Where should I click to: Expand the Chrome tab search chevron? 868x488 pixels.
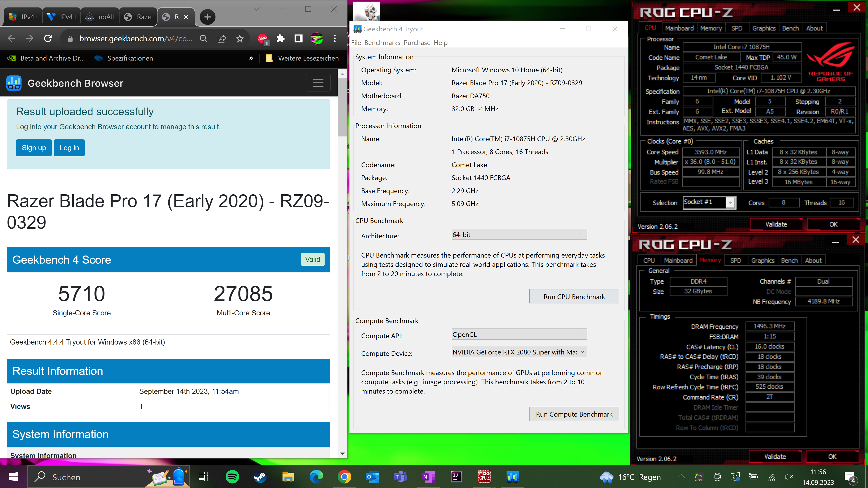coord(256,9)
